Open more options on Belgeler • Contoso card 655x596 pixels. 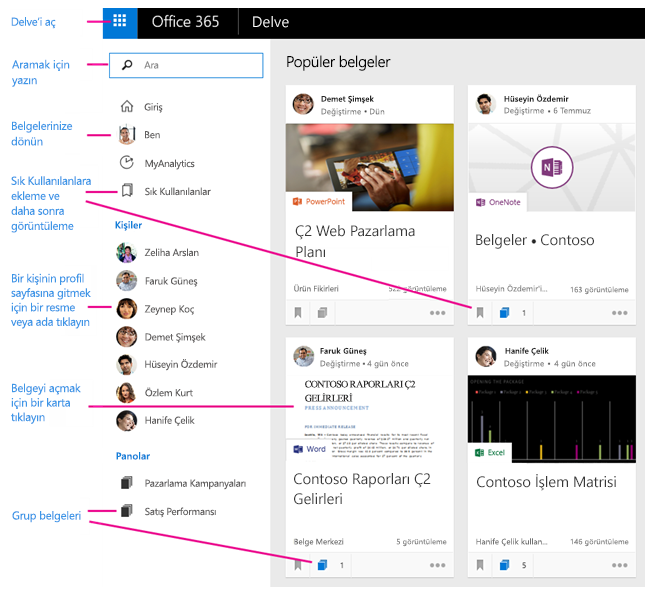click(619, 313)
